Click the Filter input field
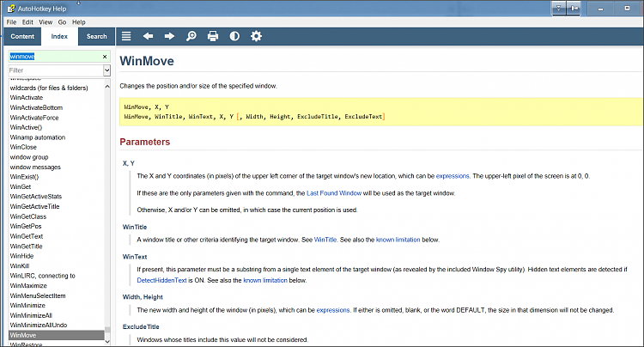This screenshot has height=347, width=644. tap(56, 70)
